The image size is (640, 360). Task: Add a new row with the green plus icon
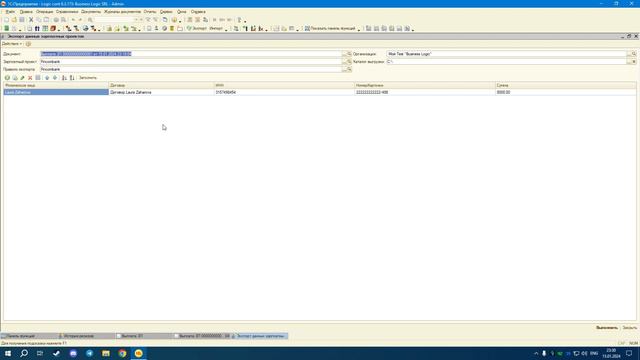7,78
